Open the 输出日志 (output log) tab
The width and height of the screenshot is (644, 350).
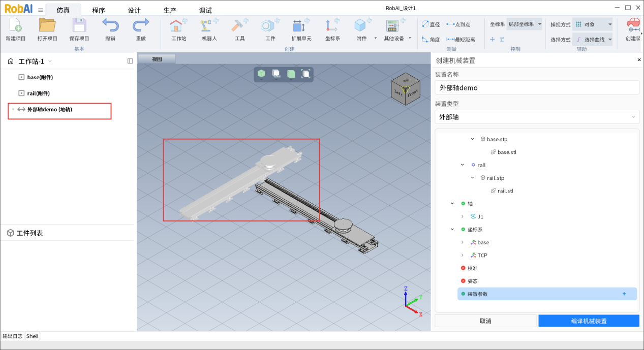(13, 336)
